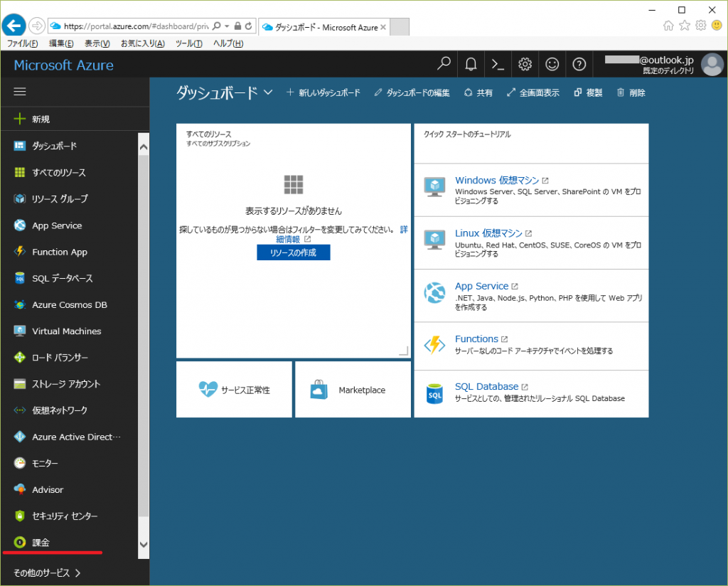This screenshot has height=586, width=728.
Task: Expand その他のサービス chevron
Action: click(77, 573)
